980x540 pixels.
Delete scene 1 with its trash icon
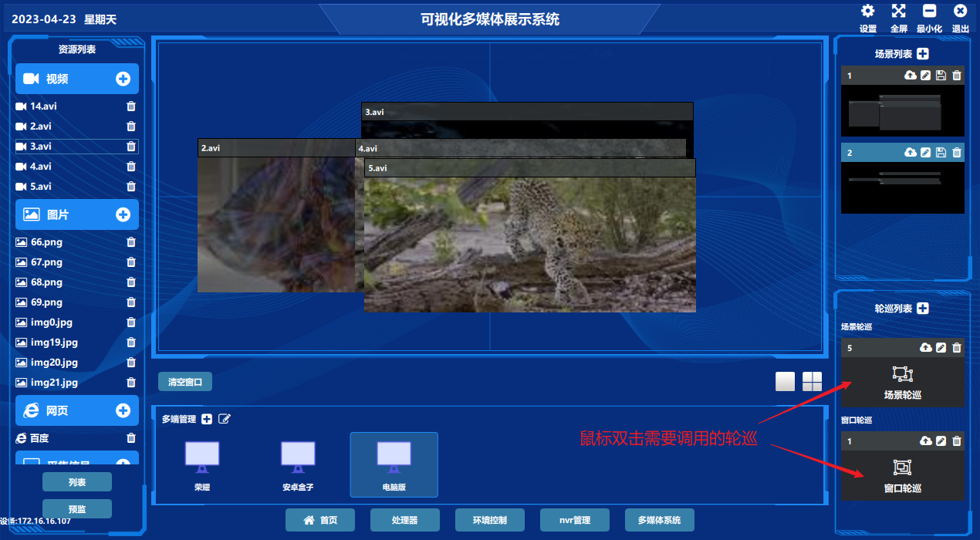[x=957, y=76]
